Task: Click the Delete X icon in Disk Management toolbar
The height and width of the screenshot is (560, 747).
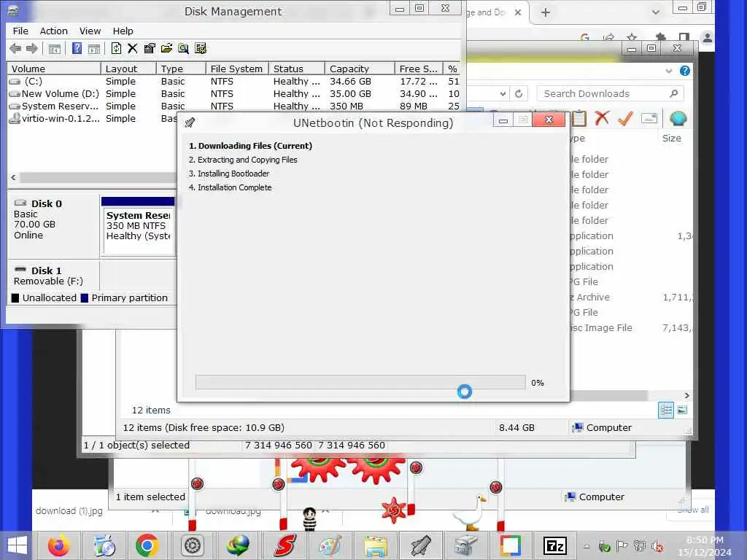Action: tap(133, 49)
